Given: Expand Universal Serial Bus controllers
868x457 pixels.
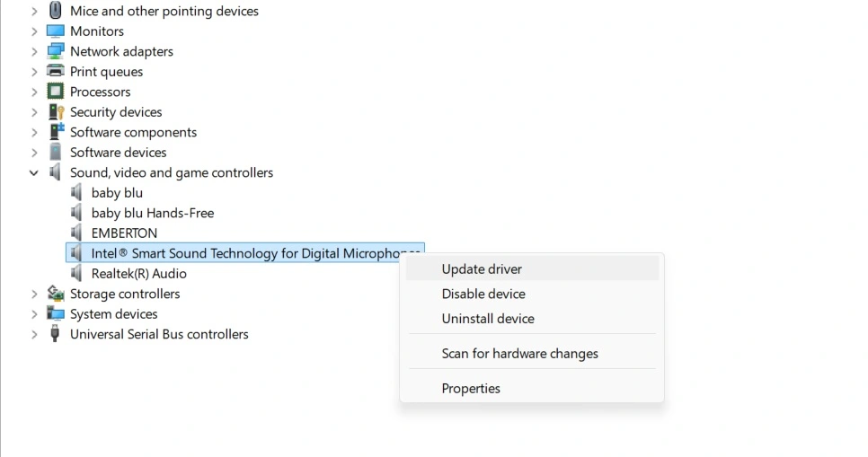Looking at the screenshot, I should tap(34, 334).
